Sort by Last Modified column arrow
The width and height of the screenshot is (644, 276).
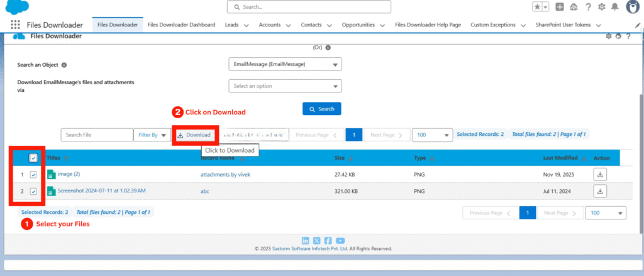tap(584, 158)
